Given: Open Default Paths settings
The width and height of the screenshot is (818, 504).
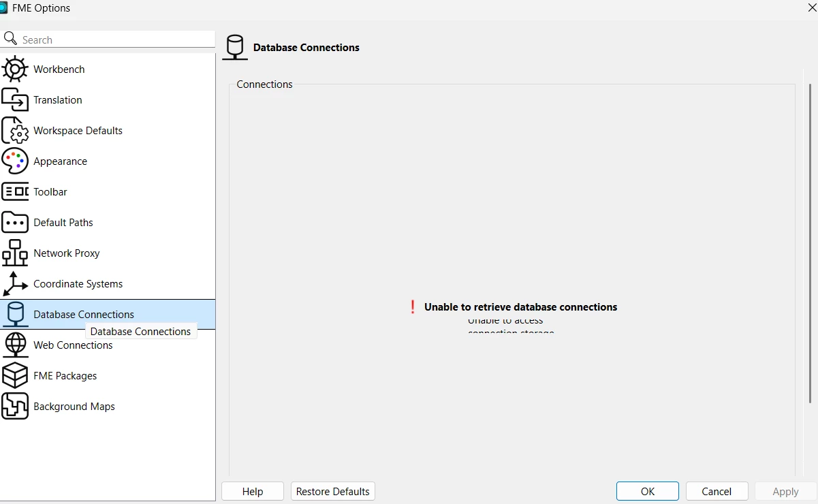Looking at the screenshot, I should pos(108,223).
